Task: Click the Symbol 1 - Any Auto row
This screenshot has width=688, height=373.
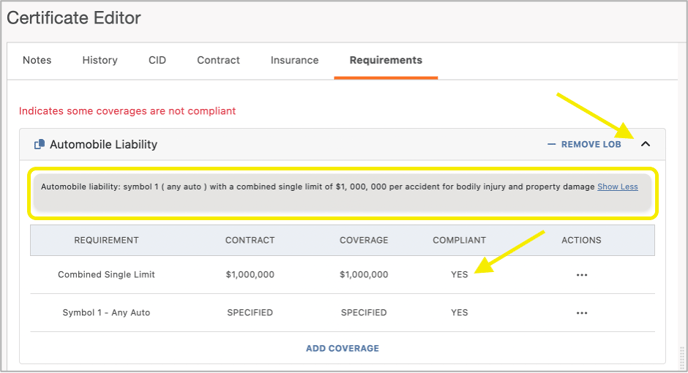Action: 342,313
